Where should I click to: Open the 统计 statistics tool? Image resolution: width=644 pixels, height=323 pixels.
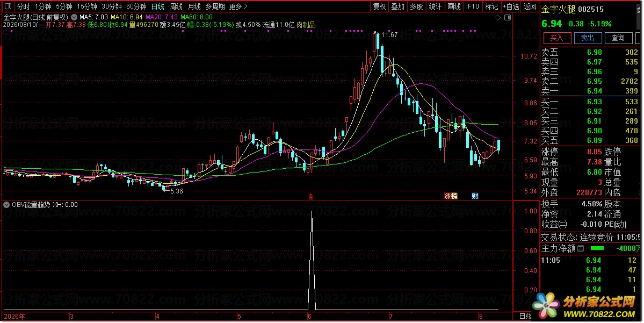click(x=435, y=6)
